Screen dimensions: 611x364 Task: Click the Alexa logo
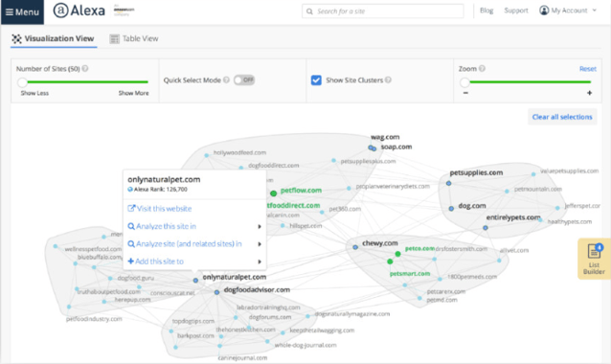click(x=79, y=11)
